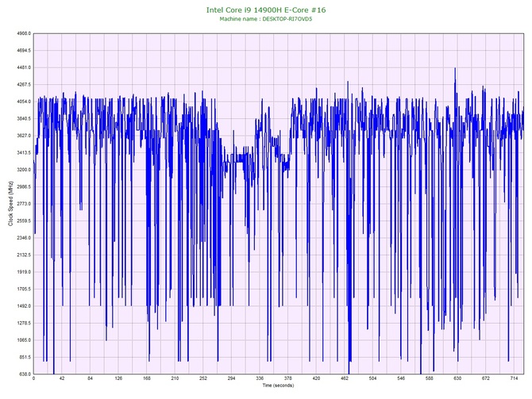
Task: Click the 504 tick on time axis
Action: click(x=372, y=378)
